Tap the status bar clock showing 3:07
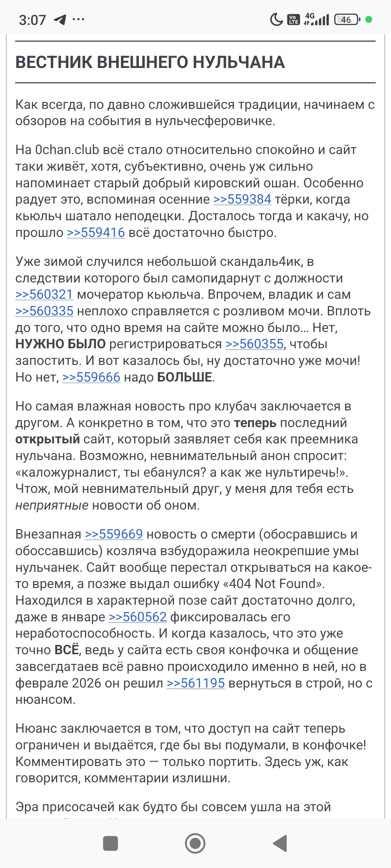The height and width of the screenshot is (868, 391). coord(33,20)
